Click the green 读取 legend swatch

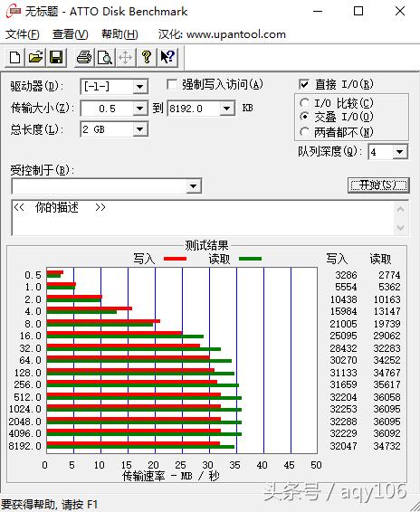coord(251,259)
